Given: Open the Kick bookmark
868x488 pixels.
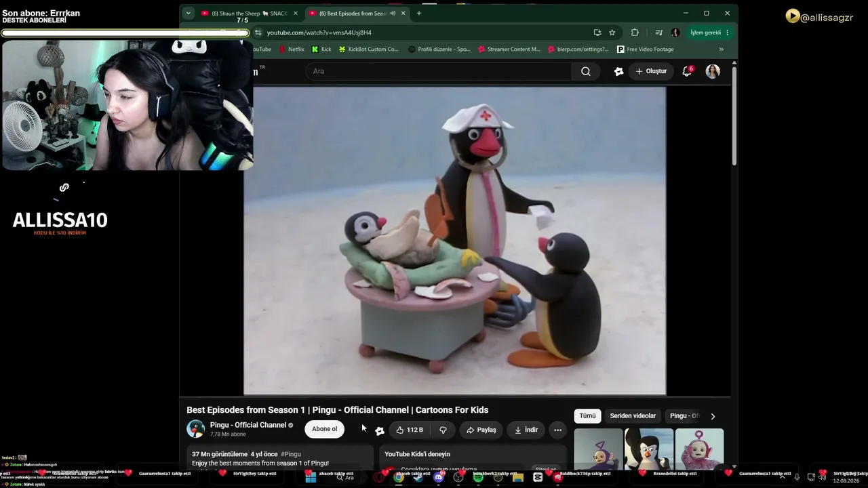Looking at the screenshot, I should (321, 49).
